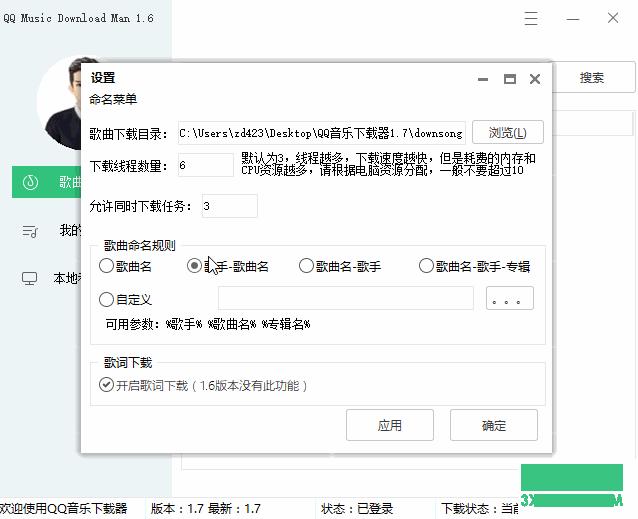
Task: Click the 版本：1.7 最新：1.7 status text
Action: pos(205,508)
